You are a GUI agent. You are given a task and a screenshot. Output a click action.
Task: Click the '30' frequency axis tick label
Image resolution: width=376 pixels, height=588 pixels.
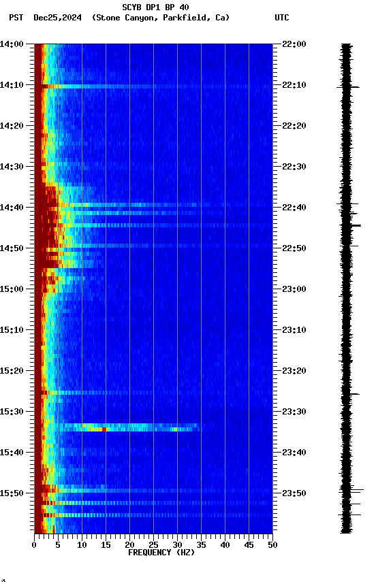click(177, 545)
